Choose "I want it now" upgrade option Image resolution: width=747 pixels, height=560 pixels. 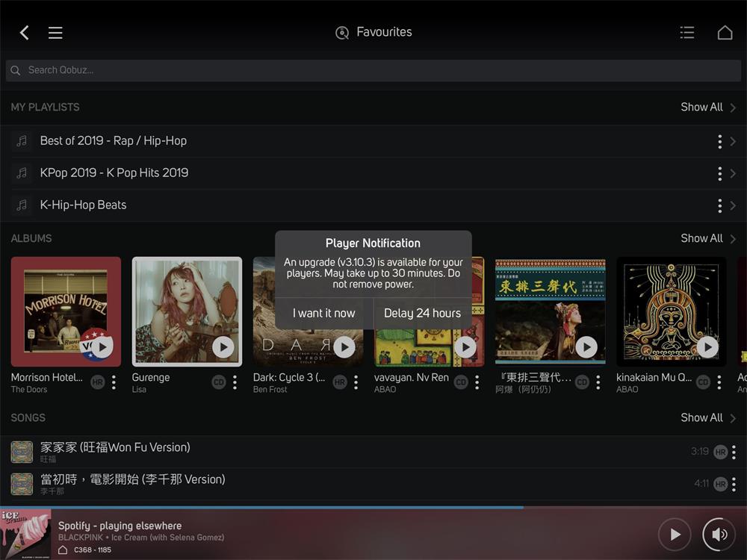pyautogui.click(x=323, y=313)
